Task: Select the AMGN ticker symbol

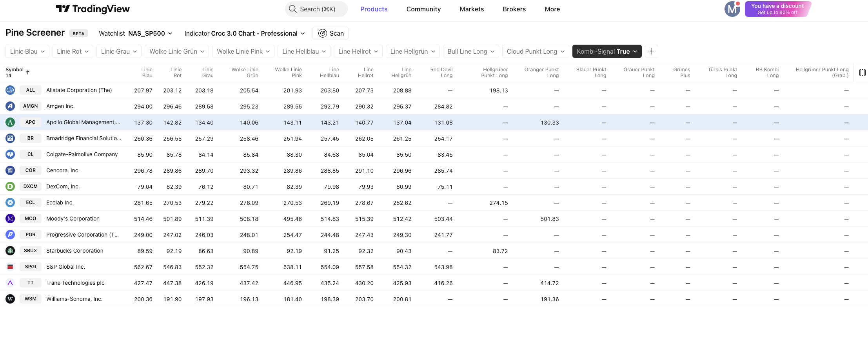Action: coord(31,106)
